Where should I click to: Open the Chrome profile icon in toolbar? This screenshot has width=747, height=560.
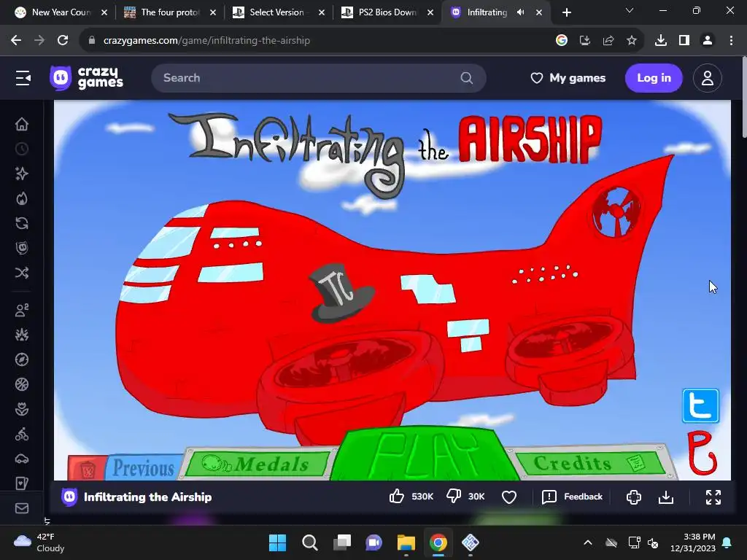click(x=708, y=41)
